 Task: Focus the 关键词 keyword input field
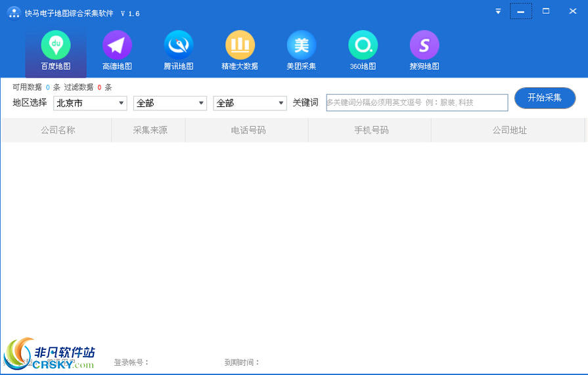click(417, 102)
